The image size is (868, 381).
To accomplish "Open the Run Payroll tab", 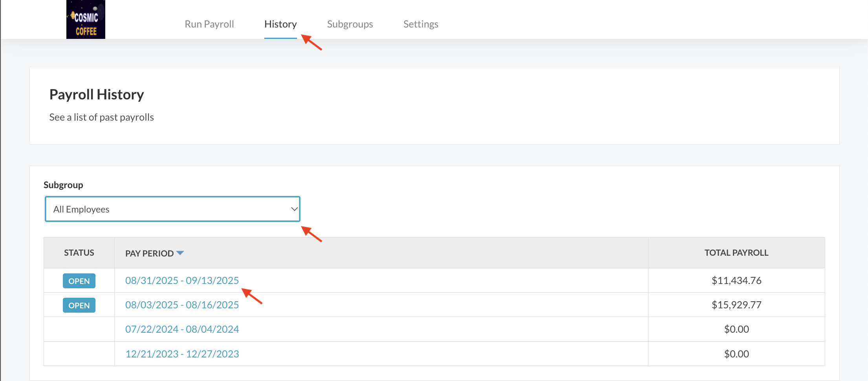I will [209, 24].
